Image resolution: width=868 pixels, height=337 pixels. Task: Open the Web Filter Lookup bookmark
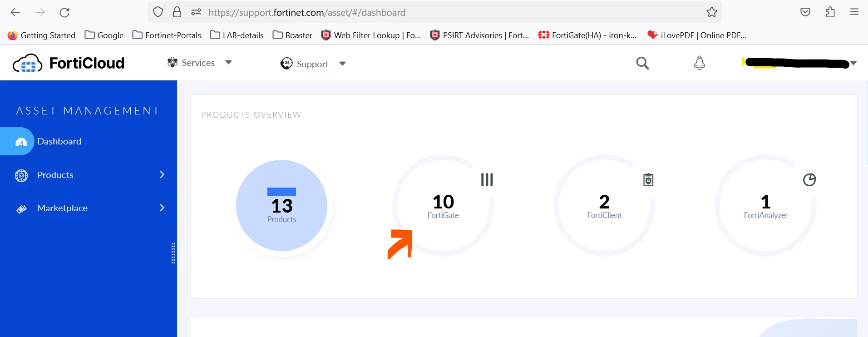(371, 35)
